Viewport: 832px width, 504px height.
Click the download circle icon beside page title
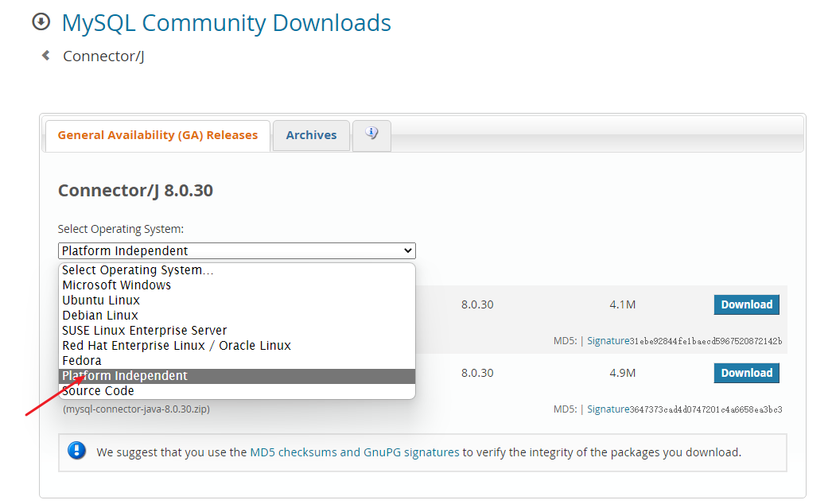tap(41, 22)
